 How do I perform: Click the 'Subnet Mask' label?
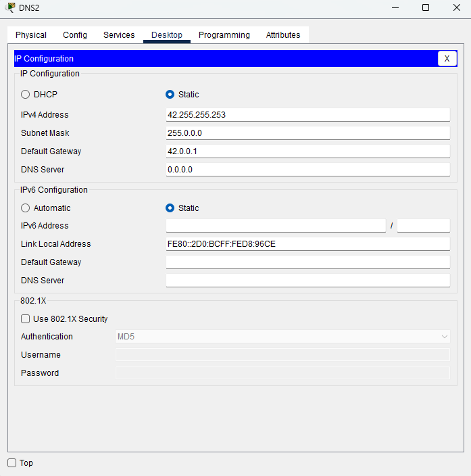point(45,133)
